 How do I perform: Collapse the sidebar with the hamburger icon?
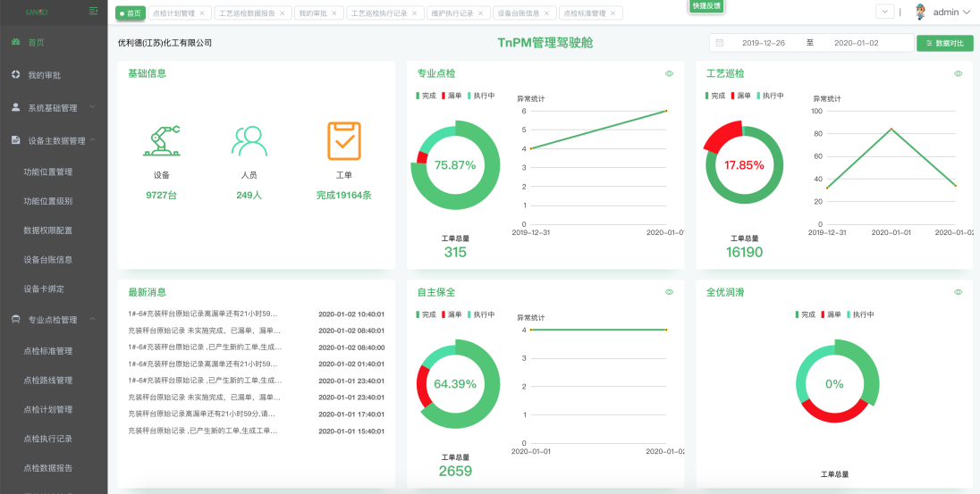[x=94, y=11]
